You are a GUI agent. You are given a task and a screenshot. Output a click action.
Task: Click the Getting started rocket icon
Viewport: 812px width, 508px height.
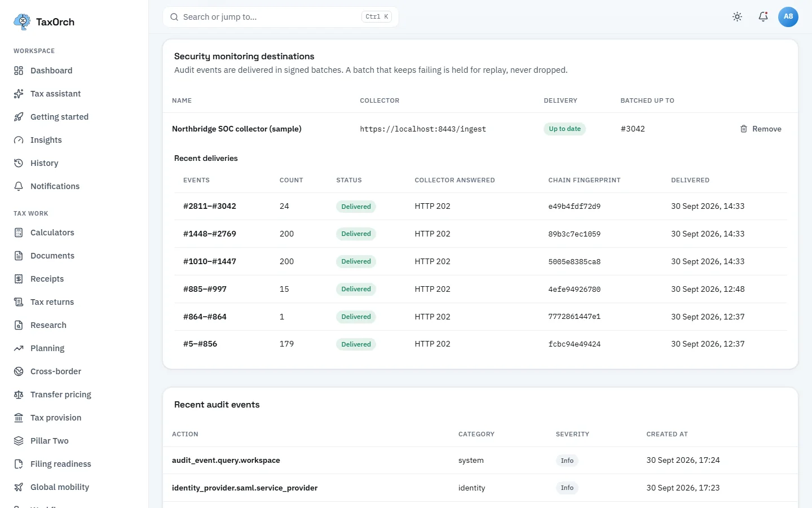pos(19,117)
